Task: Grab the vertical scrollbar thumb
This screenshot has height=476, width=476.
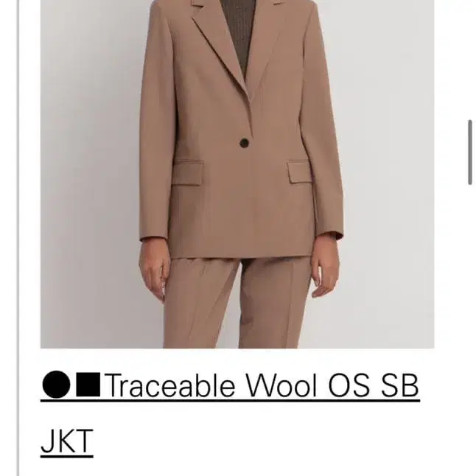Action: 470,152
